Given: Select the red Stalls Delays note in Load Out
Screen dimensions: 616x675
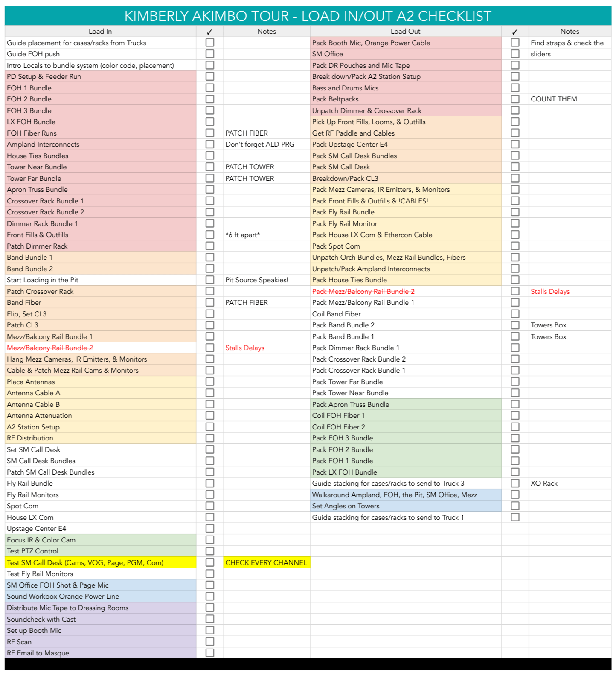Looking at the screenshot, I should [x=570, y=291].
